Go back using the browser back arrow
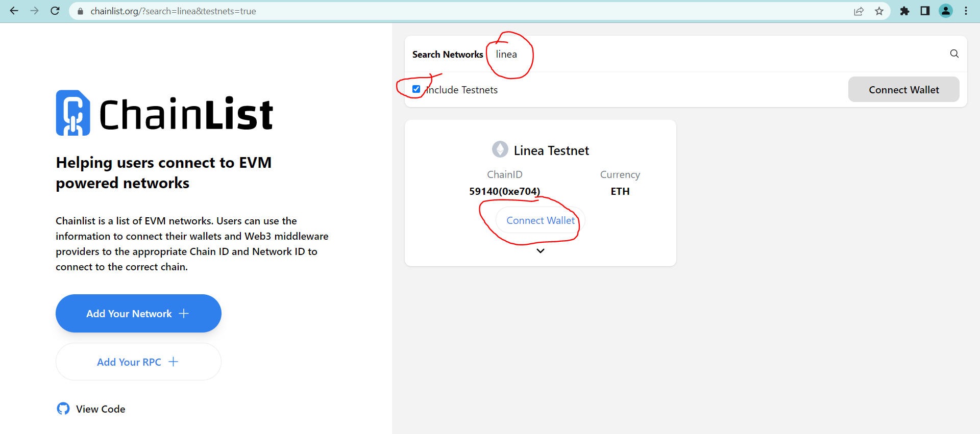980x434 pixels. (x=14, y=11)
